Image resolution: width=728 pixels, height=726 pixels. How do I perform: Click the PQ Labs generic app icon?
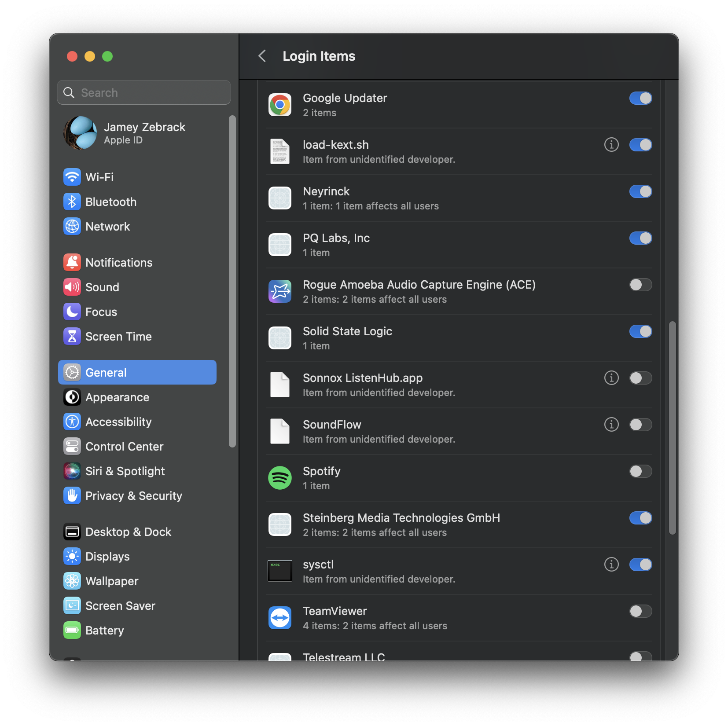(x=280, y=245)
